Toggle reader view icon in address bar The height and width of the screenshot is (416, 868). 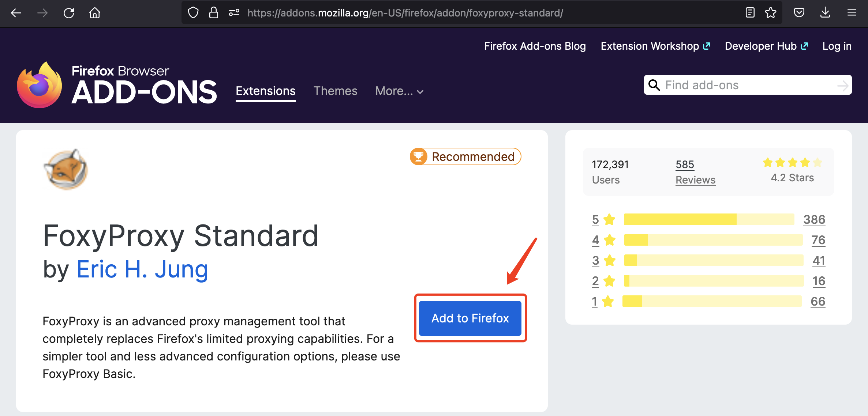point(750,13)
